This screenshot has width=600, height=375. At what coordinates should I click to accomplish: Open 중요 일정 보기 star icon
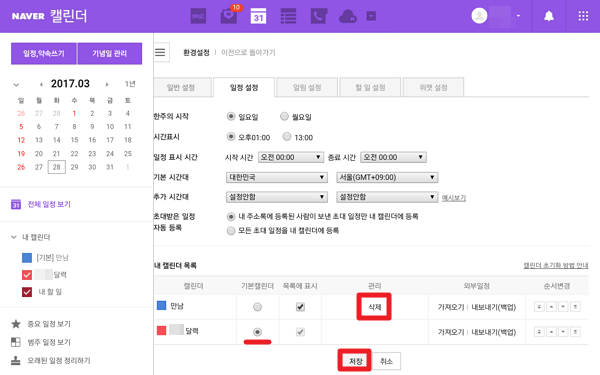pyautogui.click(x=16, y=324)
